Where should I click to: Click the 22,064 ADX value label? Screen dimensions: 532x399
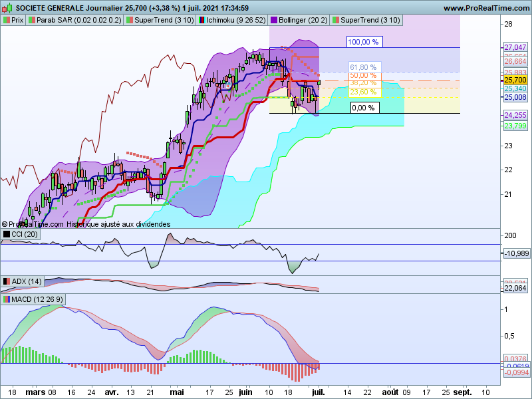coord(515,288)
